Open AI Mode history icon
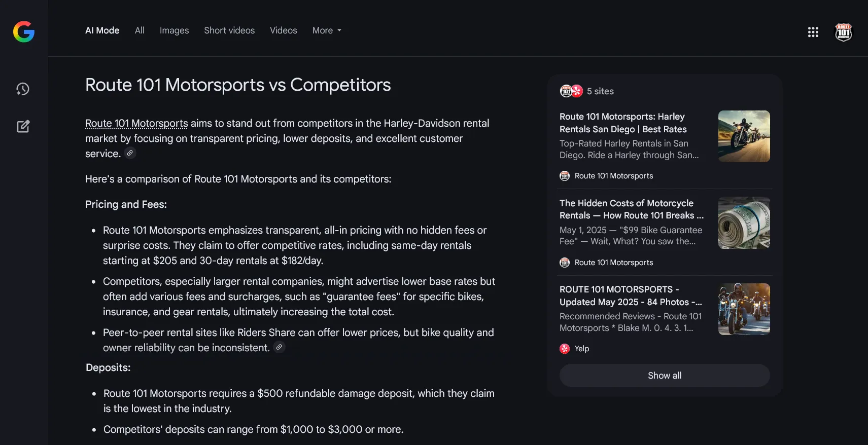Image resolution: width=868 pixels, height=445 pixels. click(23, 89)
